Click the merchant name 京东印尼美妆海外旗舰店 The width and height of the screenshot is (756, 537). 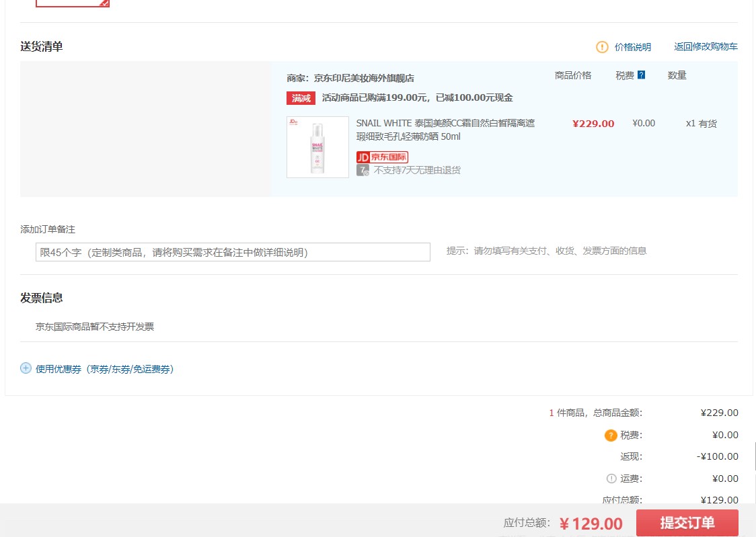(363, 78)
